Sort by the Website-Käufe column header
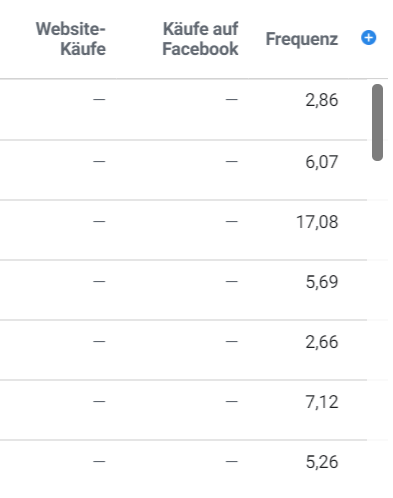Image resolution: width=393 pixels, height=498 pixels. tap(71, 39)
